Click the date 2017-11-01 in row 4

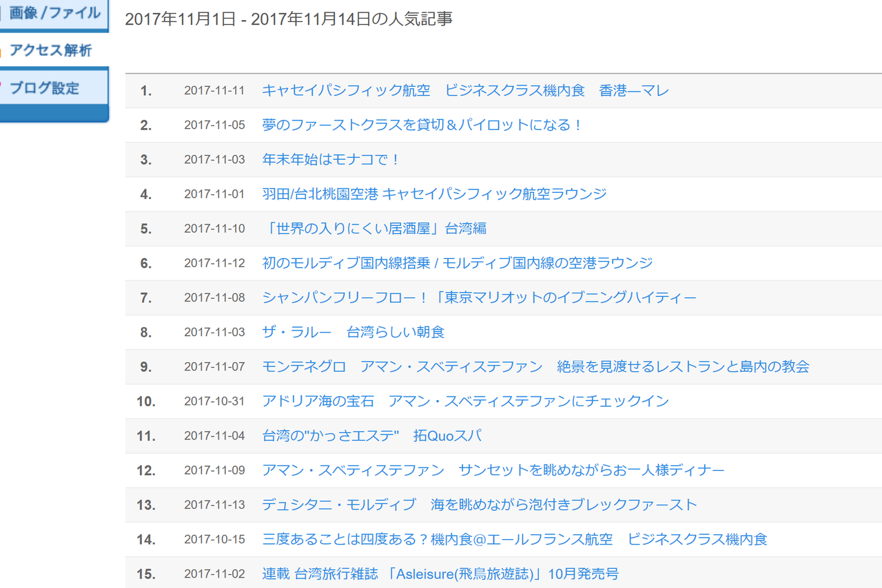click(214, 194)
